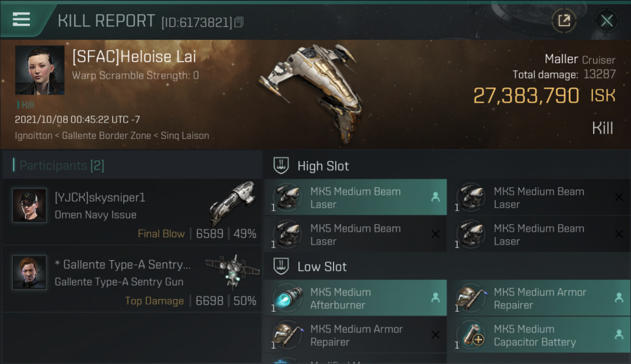
Task: Open Gallente Type-A Sentry Gun portrait
Action: (30, 272)
